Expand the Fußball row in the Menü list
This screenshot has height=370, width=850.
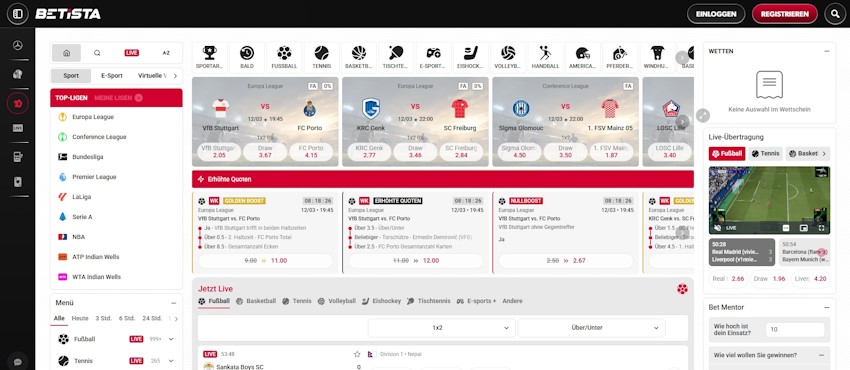pyautogui.click(x=171, y=339)
